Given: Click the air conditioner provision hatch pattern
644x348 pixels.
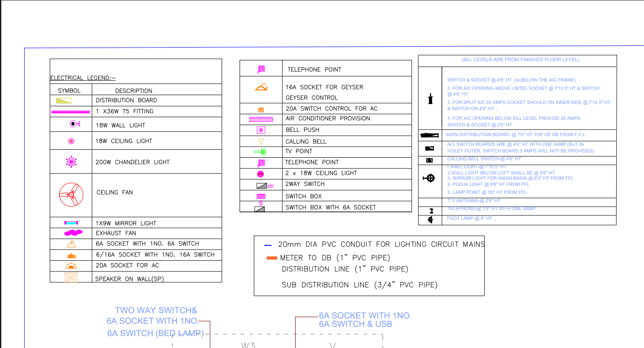Looking at the screenshot, I should [260, 118].
